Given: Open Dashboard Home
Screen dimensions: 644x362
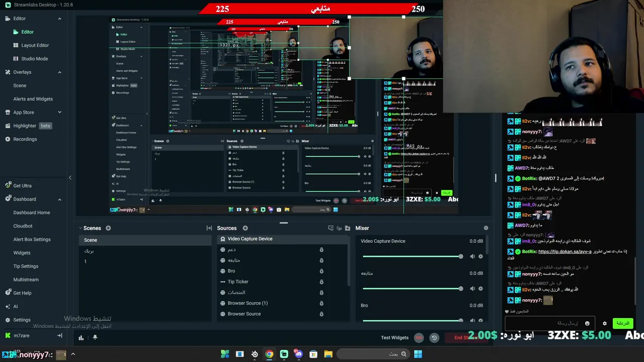Looking at the screenshot, I should [32, 213].
